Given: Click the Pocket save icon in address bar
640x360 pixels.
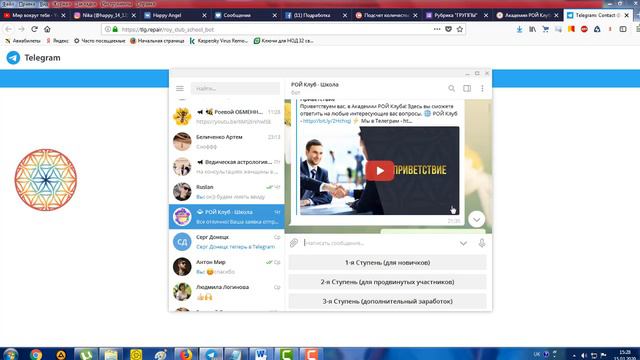Looking at the screenshot, I should (x=448, y=29).
